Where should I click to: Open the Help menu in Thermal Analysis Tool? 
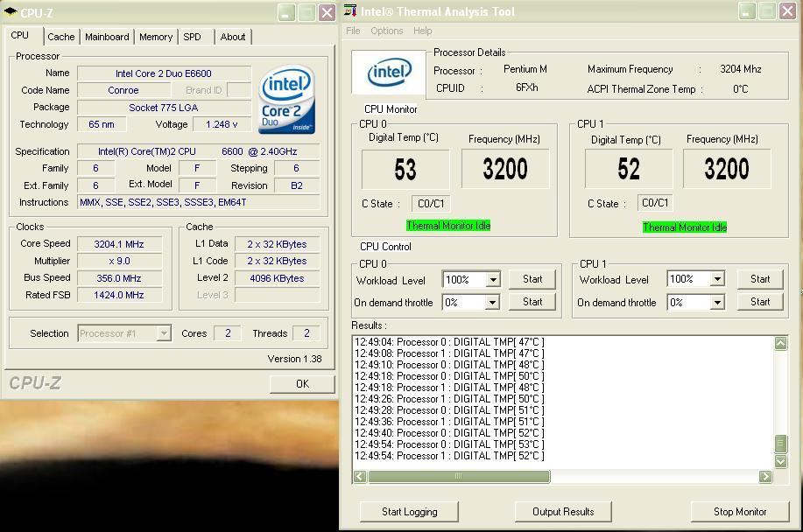coord(422,31)
